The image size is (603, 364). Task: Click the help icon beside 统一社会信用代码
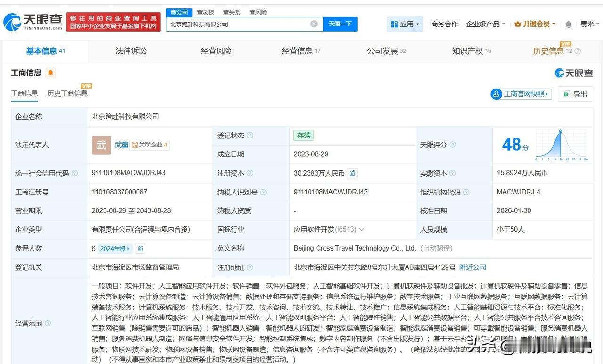pyautogui.click(x=74, y=173)
